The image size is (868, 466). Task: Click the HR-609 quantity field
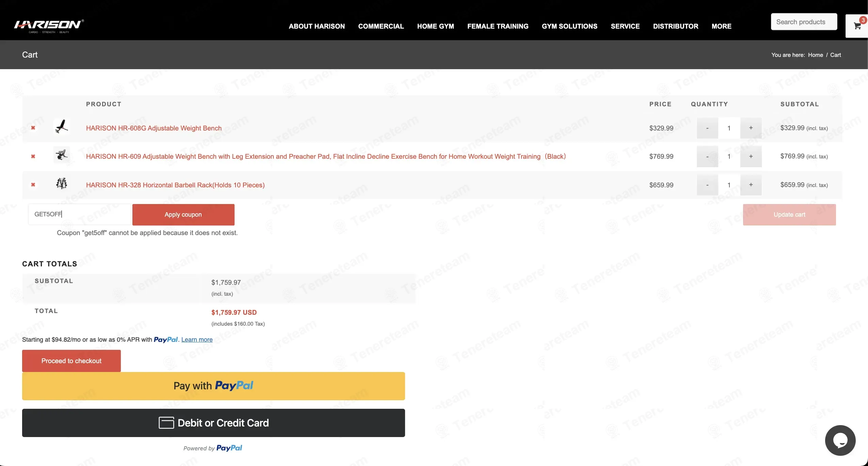(729, 156)
